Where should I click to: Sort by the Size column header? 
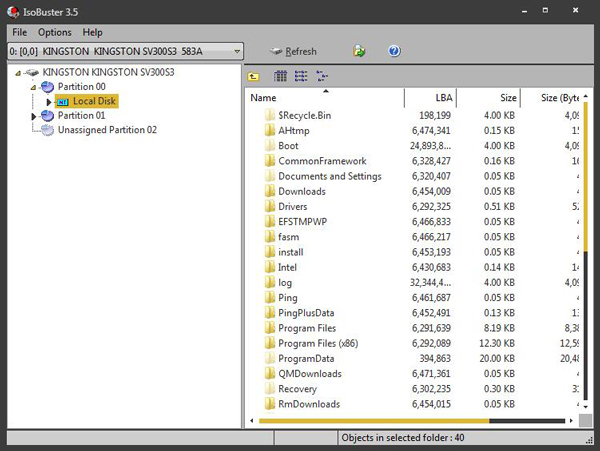pos(488,98)
